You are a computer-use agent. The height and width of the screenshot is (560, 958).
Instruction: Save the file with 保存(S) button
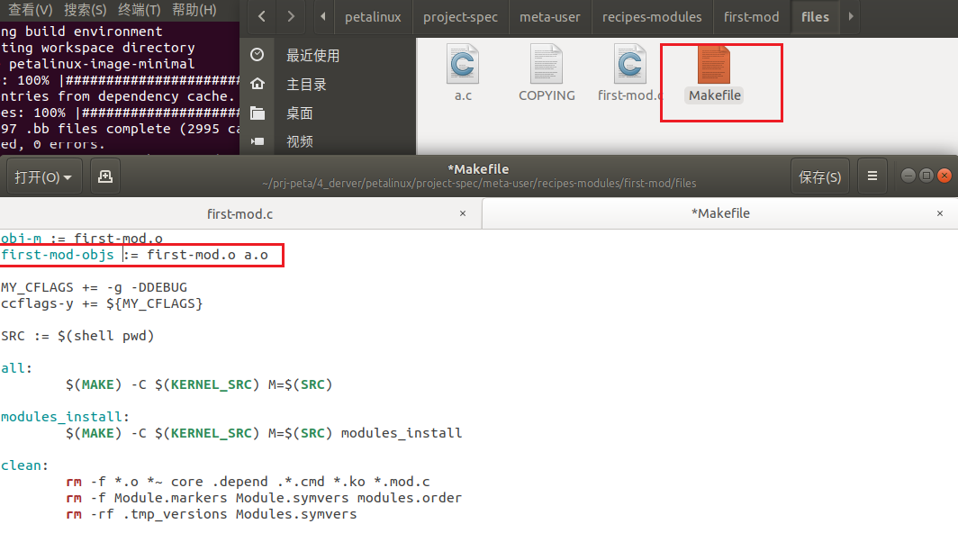(x=820, y=176)
